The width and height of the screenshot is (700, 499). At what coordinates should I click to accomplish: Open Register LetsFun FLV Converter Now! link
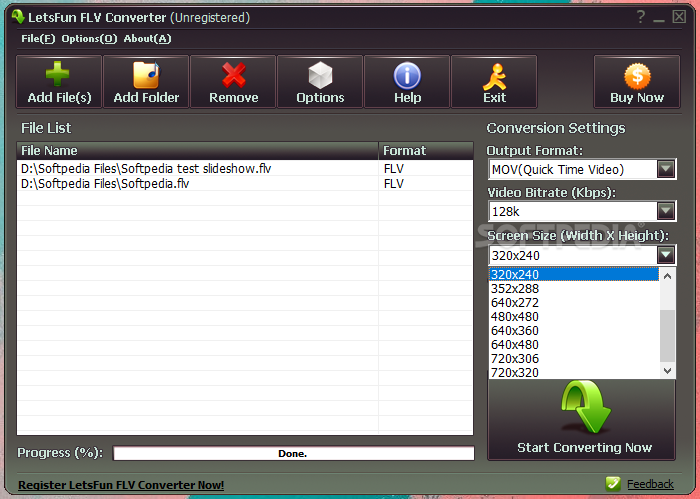(121, 485)
